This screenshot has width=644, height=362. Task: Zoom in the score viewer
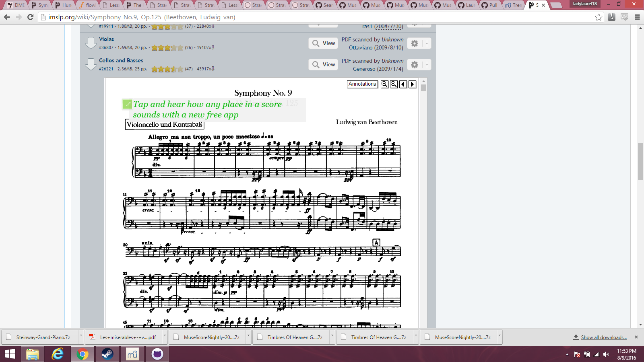point(394,84)
